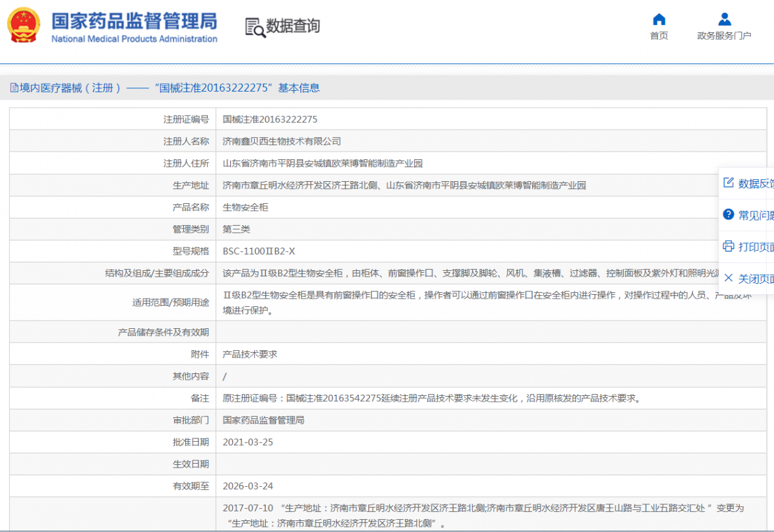Click the 常见问题 question mark icon

[728, 215]
